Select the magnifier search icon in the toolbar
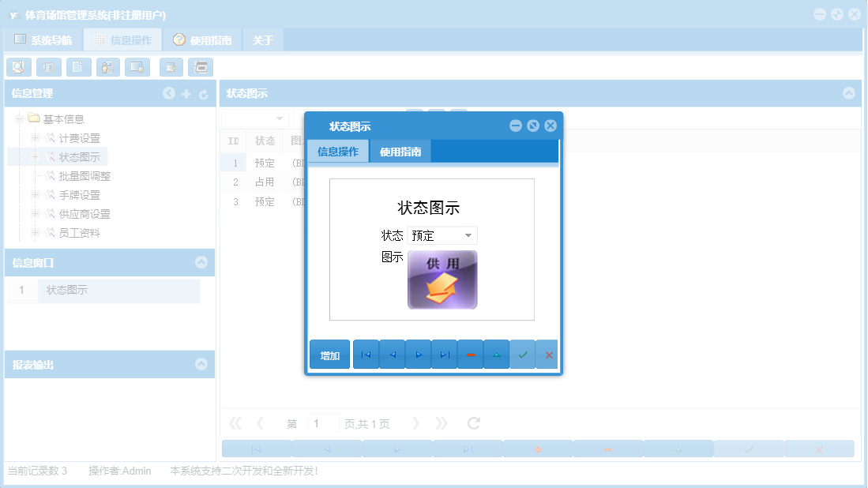Viewport: 868px width, 488px height. 19,67
